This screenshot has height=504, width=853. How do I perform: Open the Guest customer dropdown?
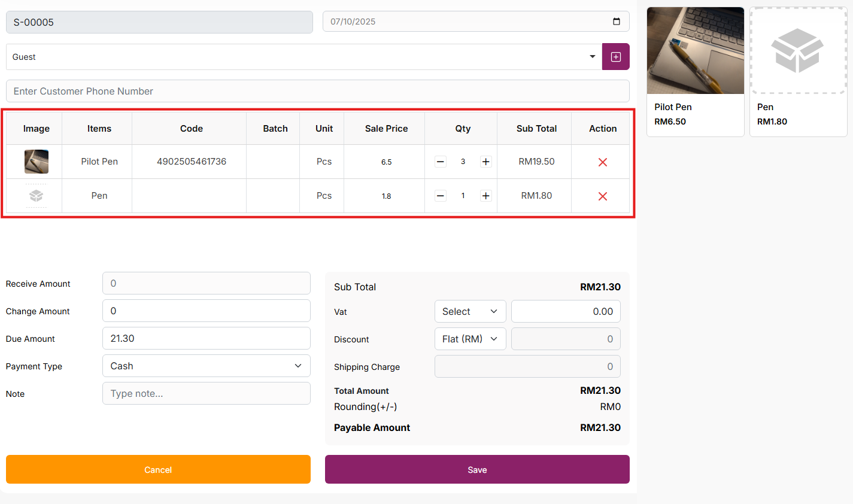(303, 57)
